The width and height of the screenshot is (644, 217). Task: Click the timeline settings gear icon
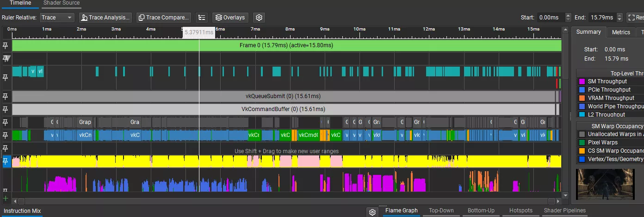tap(259, 18)
